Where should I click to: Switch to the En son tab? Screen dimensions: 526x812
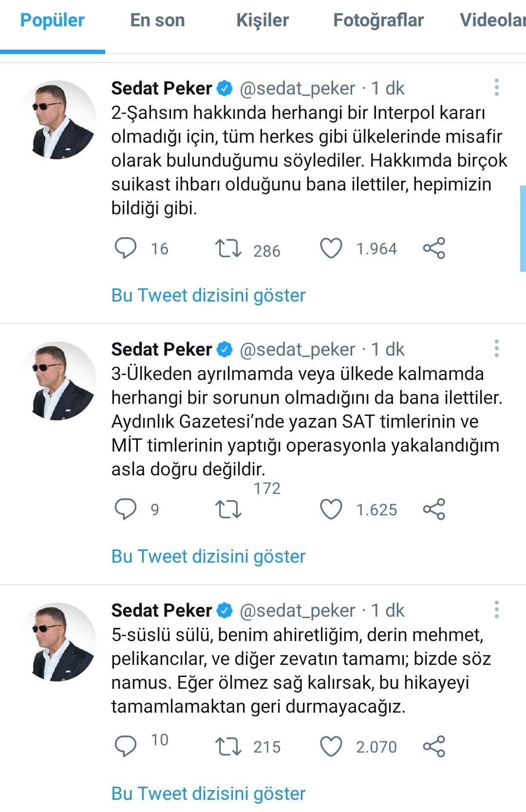click(157, 20)
